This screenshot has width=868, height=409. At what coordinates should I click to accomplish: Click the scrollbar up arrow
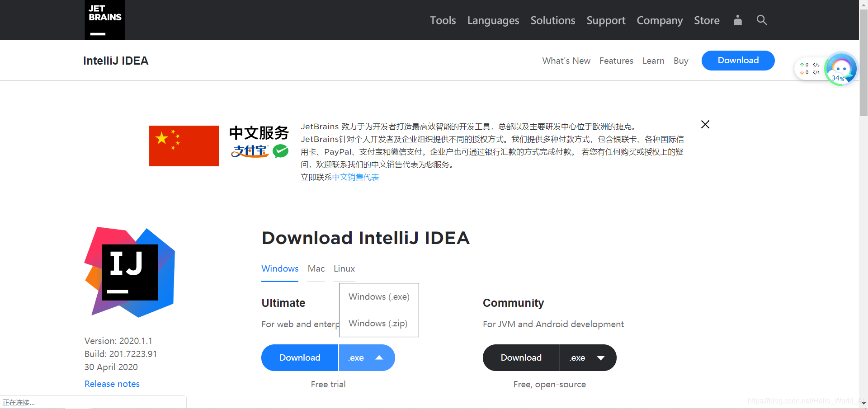[863, 4]
